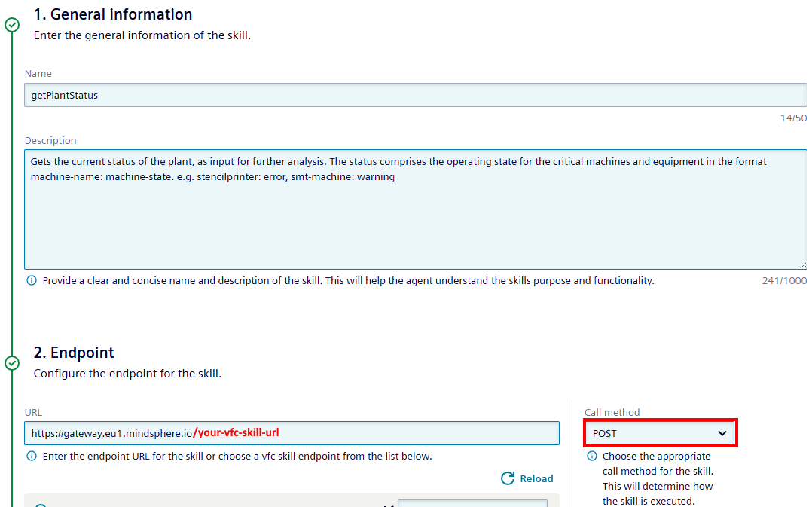Screen dimensions: 812x507
Task: Click the 14/50 name character counter
Action: [x=793, y=118]
